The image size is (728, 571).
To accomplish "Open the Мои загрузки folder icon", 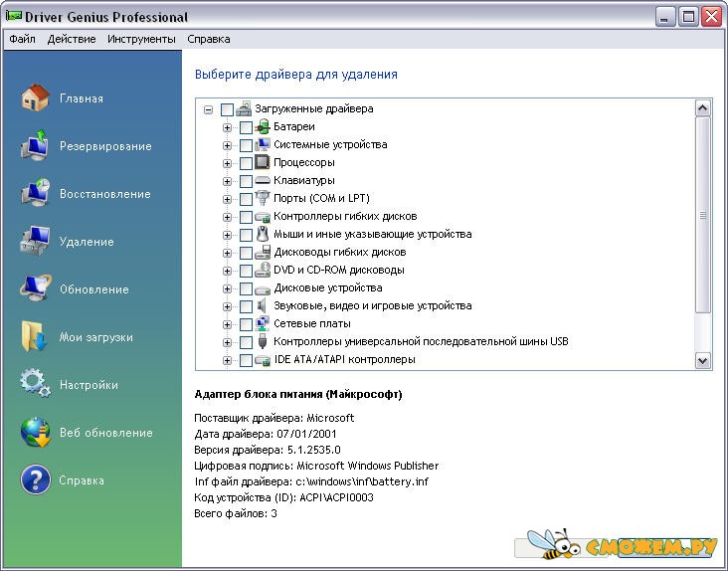I will [35, 336].
